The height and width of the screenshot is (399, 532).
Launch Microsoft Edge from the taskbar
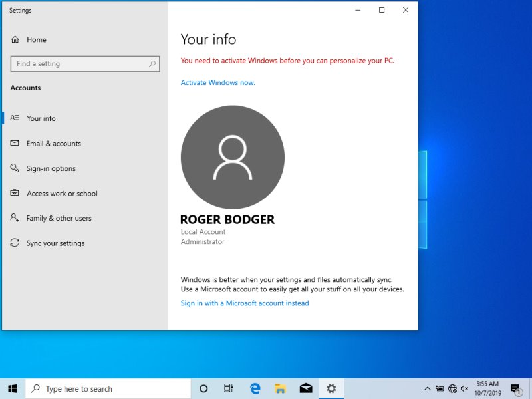(x=255, y=388)
